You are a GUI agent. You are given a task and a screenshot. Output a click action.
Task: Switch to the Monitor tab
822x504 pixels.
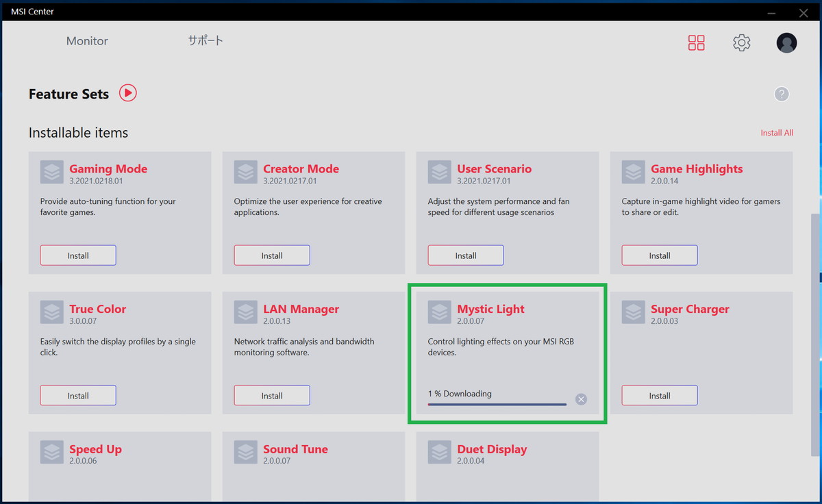(x=87, y=41)
